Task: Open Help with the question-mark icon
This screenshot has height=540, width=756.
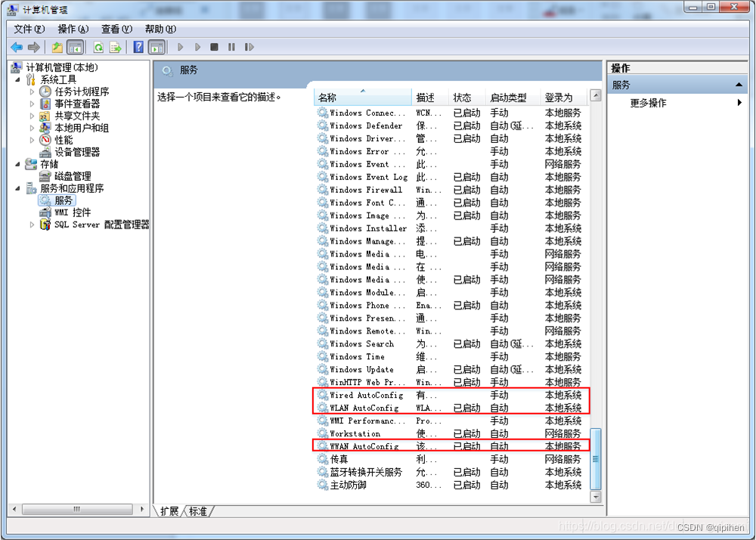Action: tap(139, 47)
